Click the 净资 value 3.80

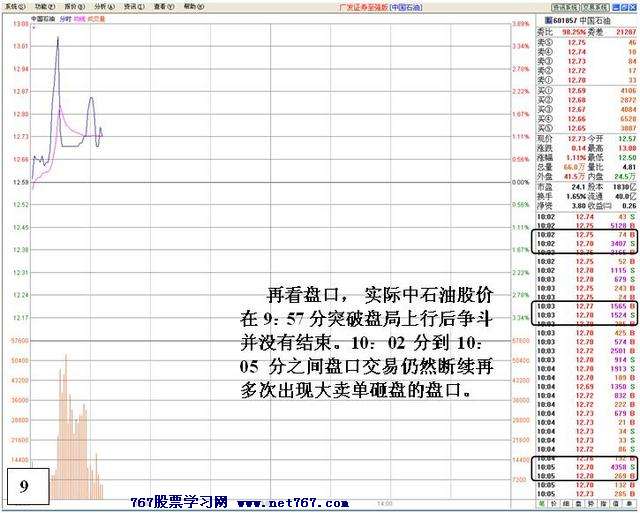coord(579,206)
